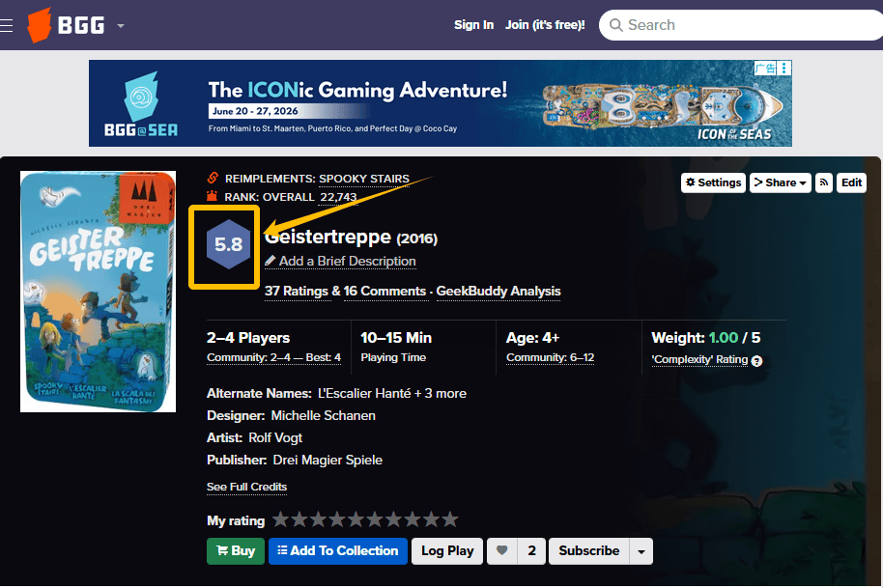Expand the Share dropdown
This screenshot has width=883, height=588.
click(780, 182)
